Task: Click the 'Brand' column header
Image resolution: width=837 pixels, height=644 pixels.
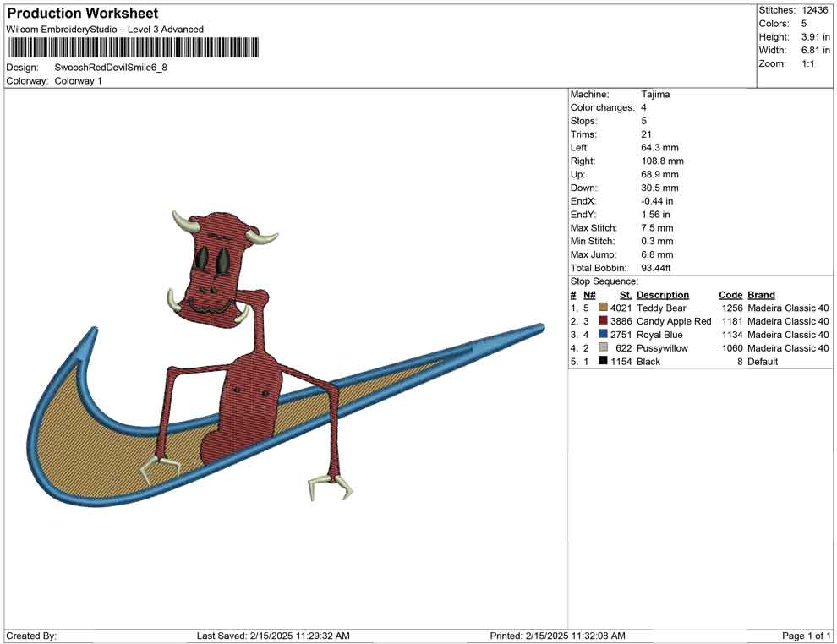Action: [761, 294]
